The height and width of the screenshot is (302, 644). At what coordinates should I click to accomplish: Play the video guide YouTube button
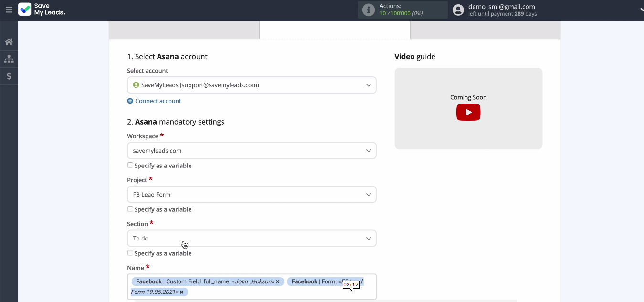coord(468,113)
